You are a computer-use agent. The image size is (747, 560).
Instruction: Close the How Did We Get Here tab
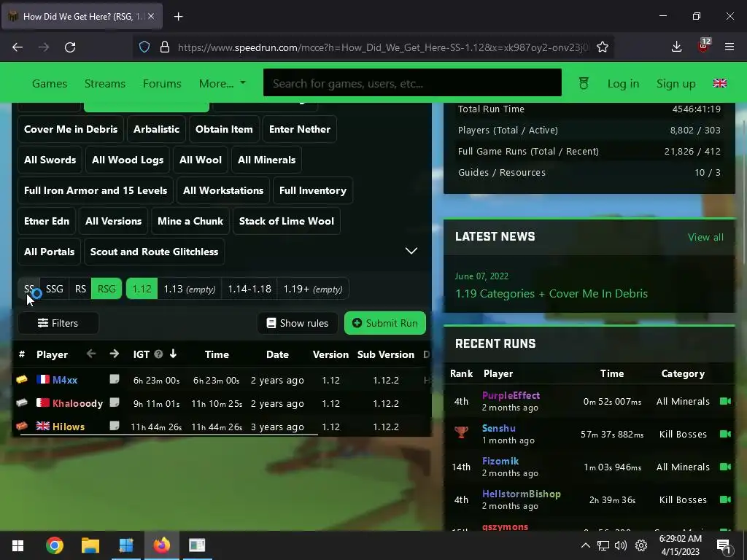pos(151,16)
